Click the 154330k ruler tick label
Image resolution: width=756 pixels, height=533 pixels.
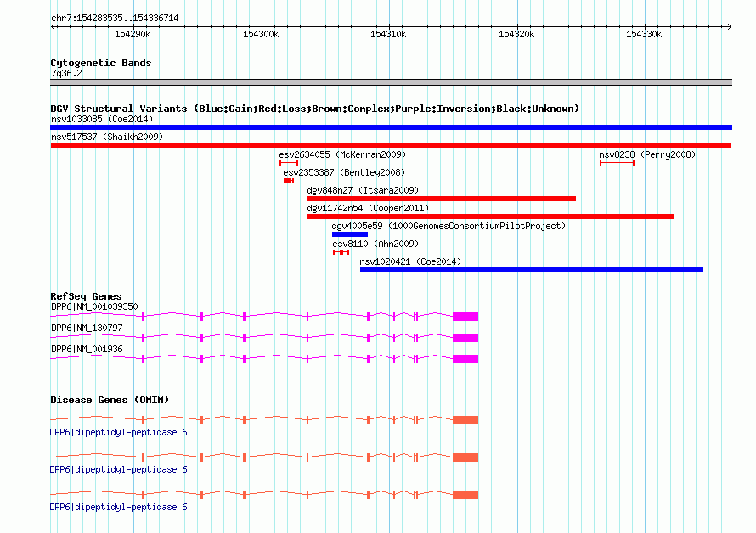pyautogui.click(x=644, y=35)
